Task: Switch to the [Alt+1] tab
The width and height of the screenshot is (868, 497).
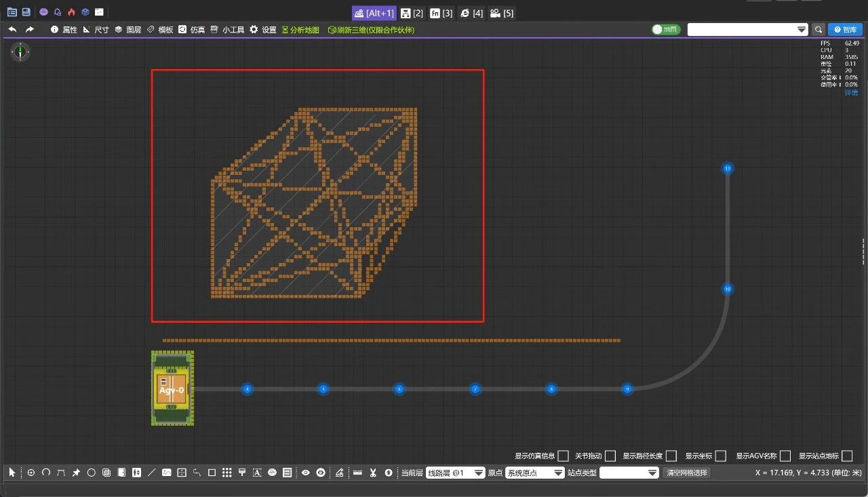Action: (374, 13)
